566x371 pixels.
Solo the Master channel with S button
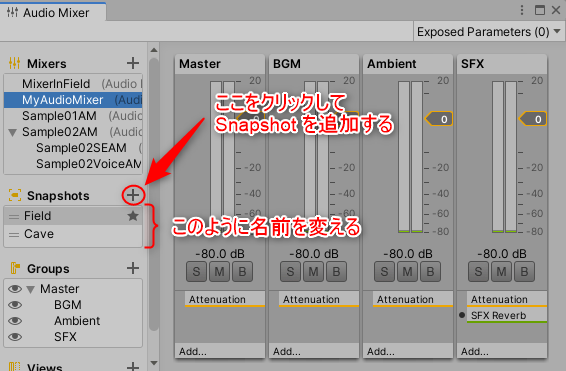coord(196,271)
